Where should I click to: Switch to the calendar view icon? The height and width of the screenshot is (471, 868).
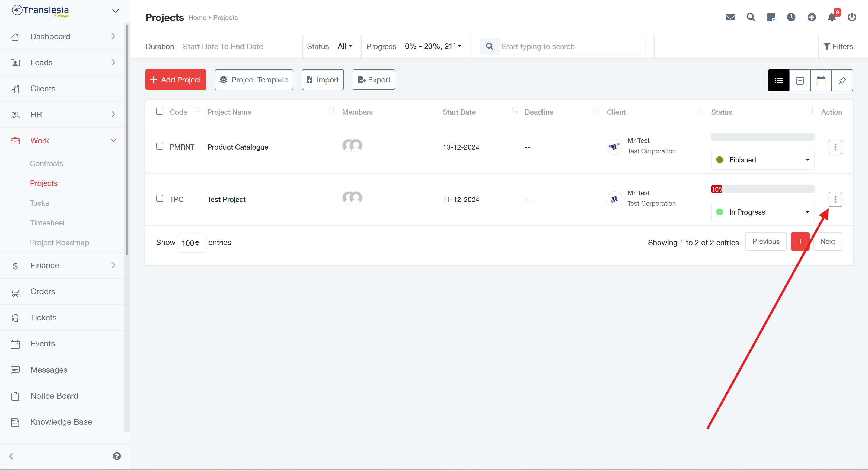click(x=821, y=80)
